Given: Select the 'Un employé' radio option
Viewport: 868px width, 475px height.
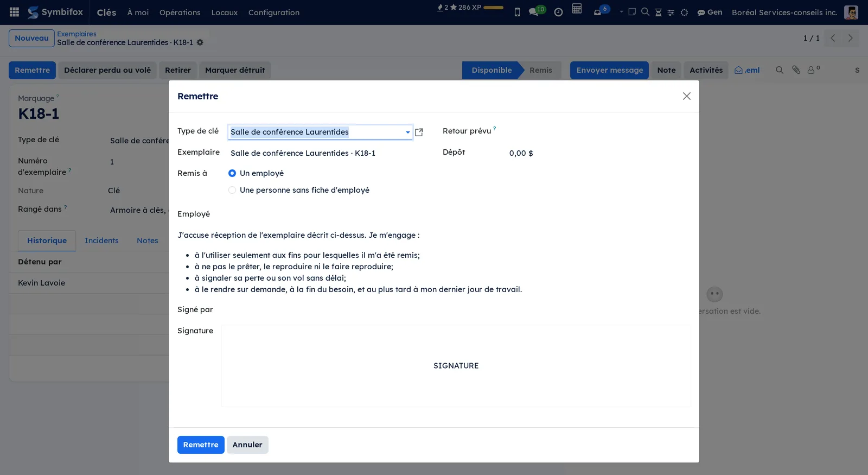Looking at the screenshot, I should pyautogui.click(x=232, y=173).
